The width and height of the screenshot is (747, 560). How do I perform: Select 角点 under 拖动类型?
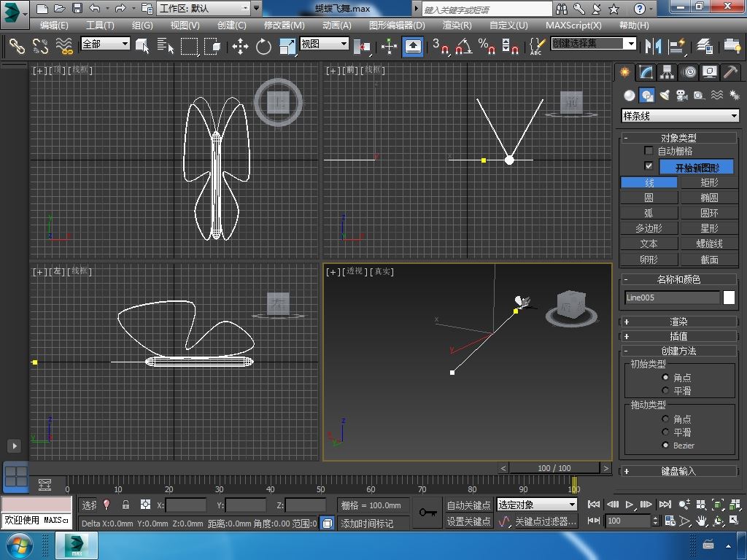[x=665, y=419]
